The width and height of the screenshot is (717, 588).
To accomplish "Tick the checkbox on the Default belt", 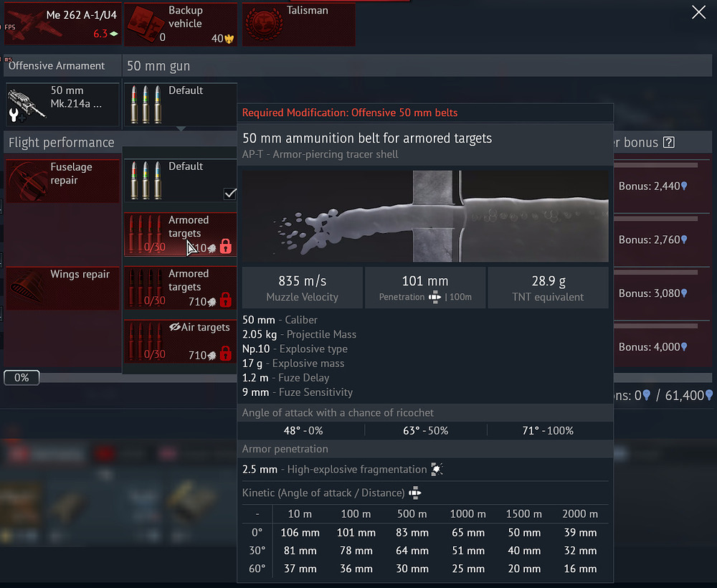I will tap(229, 193).
